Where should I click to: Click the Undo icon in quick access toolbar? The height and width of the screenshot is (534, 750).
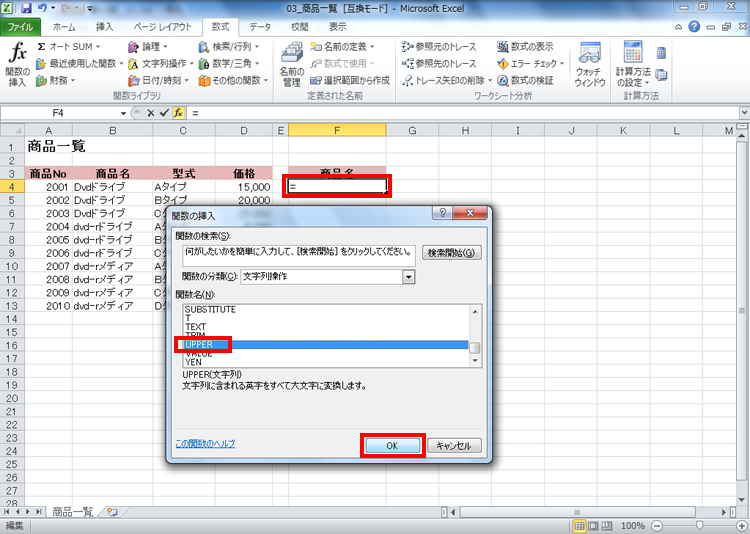tap(42, 8)
